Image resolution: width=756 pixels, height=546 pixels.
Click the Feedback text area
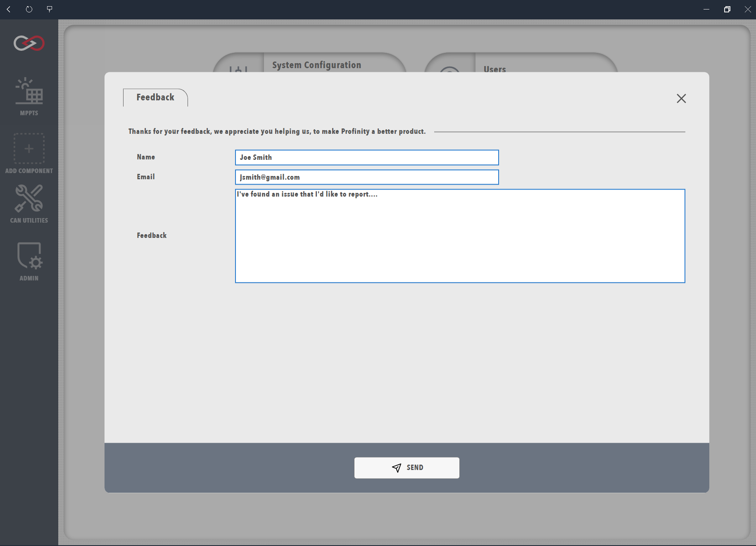point(460,236)
